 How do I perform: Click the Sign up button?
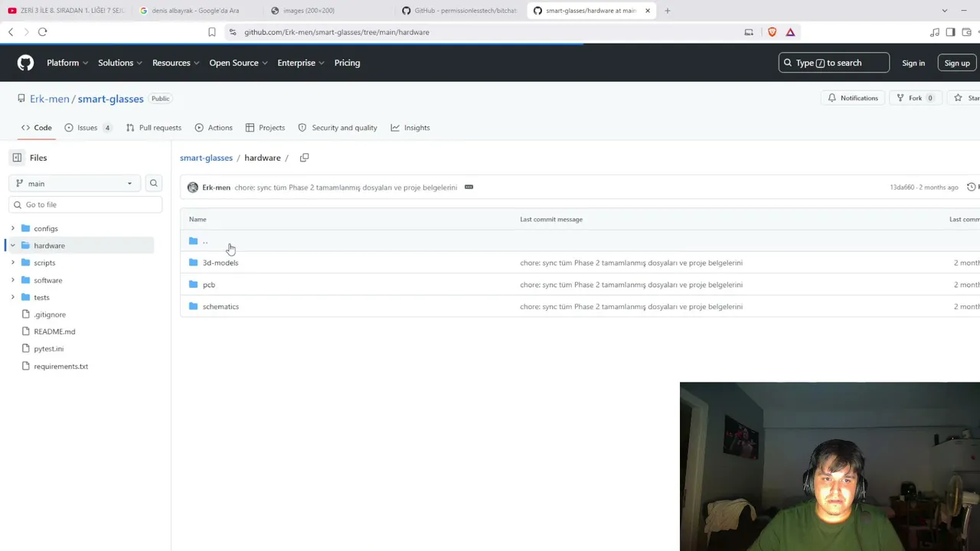click(957, 63)
